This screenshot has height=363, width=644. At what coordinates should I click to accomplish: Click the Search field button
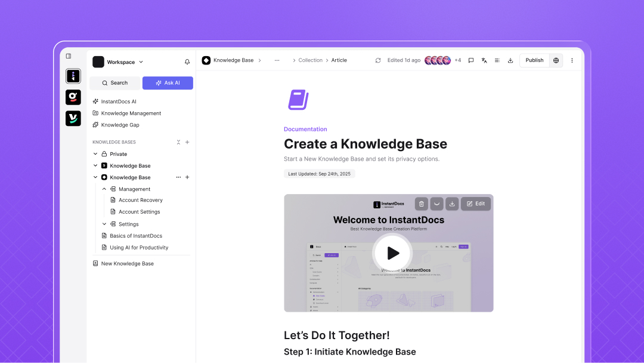click(115, 82)
